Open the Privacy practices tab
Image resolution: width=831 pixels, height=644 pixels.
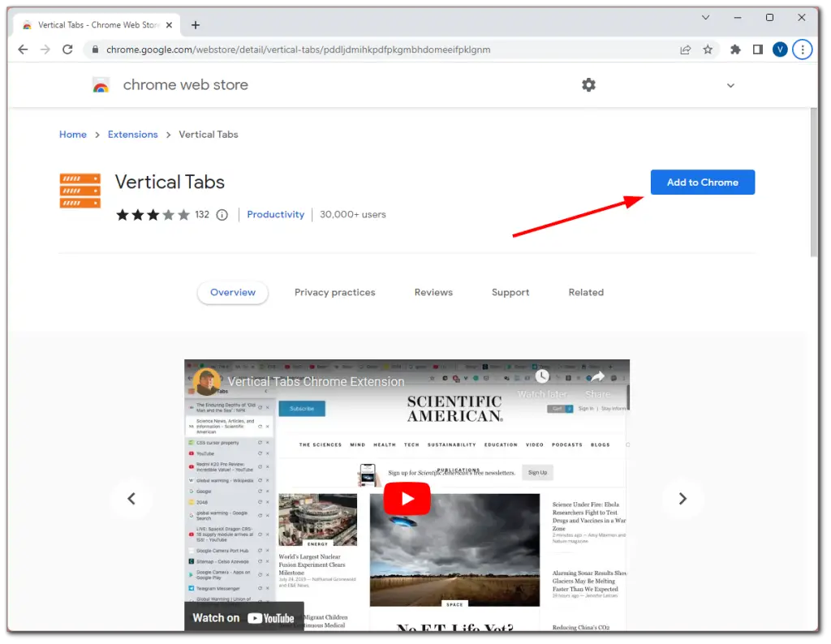[x=335, y=292]
